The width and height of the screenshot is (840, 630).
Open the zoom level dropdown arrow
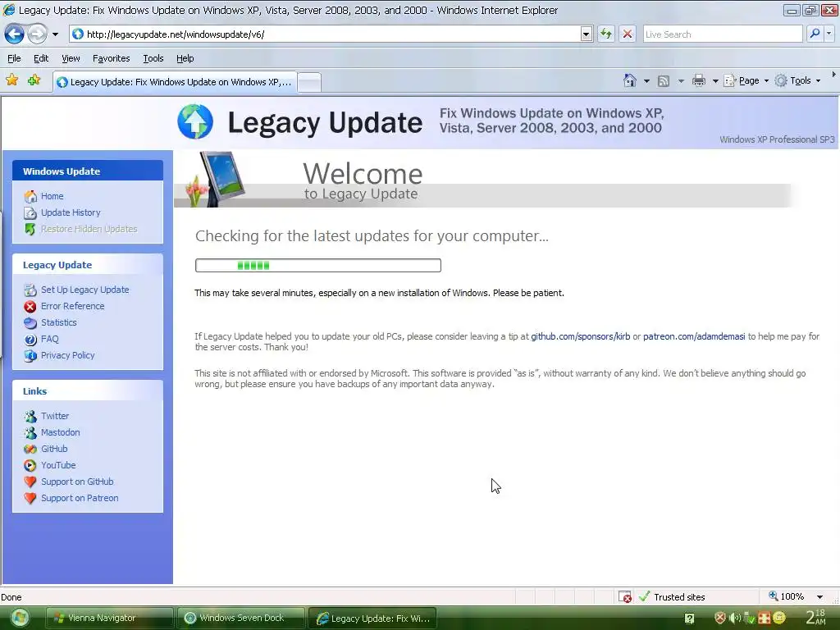[819, 597]
